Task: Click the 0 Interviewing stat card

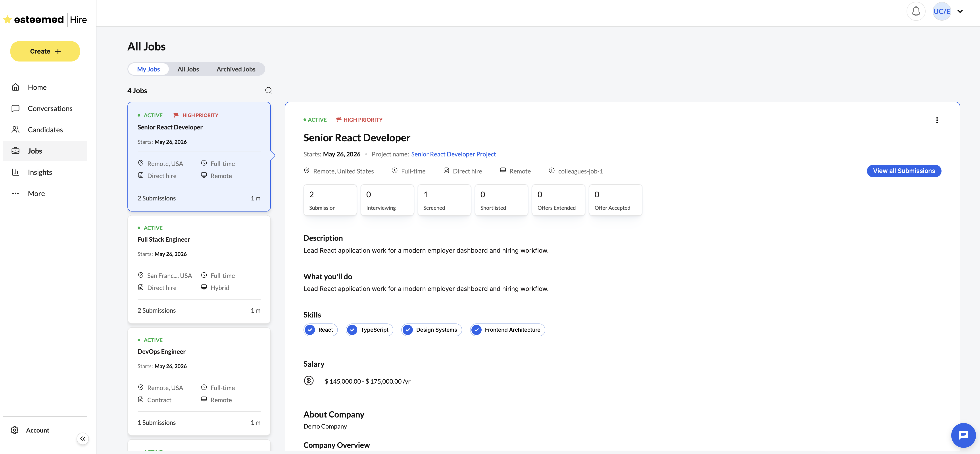Action: [x=387, y=200]
